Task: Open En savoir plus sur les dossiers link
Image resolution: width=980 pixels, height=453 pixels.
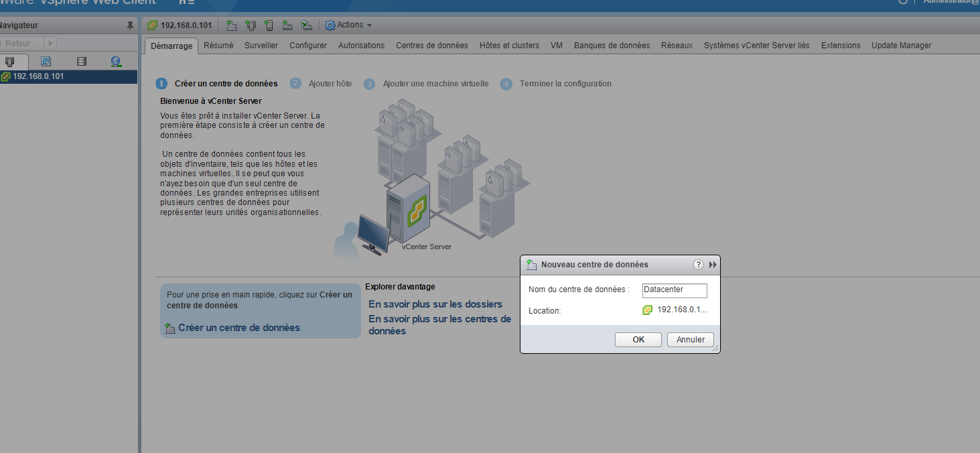Action: pos(435,304)
